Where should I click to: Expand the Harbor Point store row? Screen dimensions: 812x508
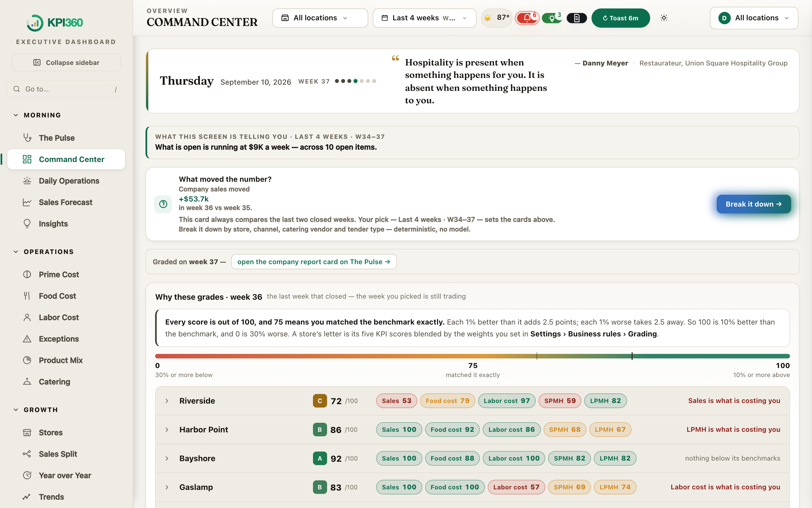click(x=167, y=430)
